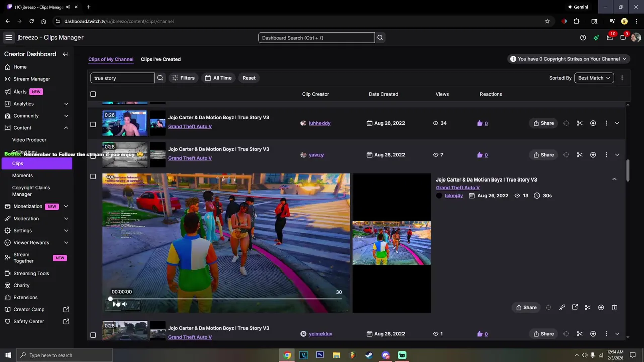Open the hamburger menu beside jbreezo

(9, 38)
